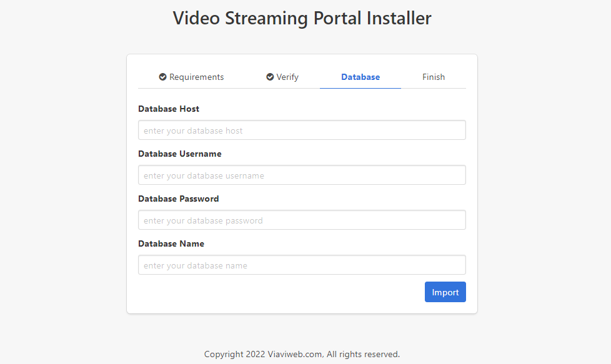The image size is (611, 364).
Task: Click into the Database Username field
Action: [x=302, y=175]
